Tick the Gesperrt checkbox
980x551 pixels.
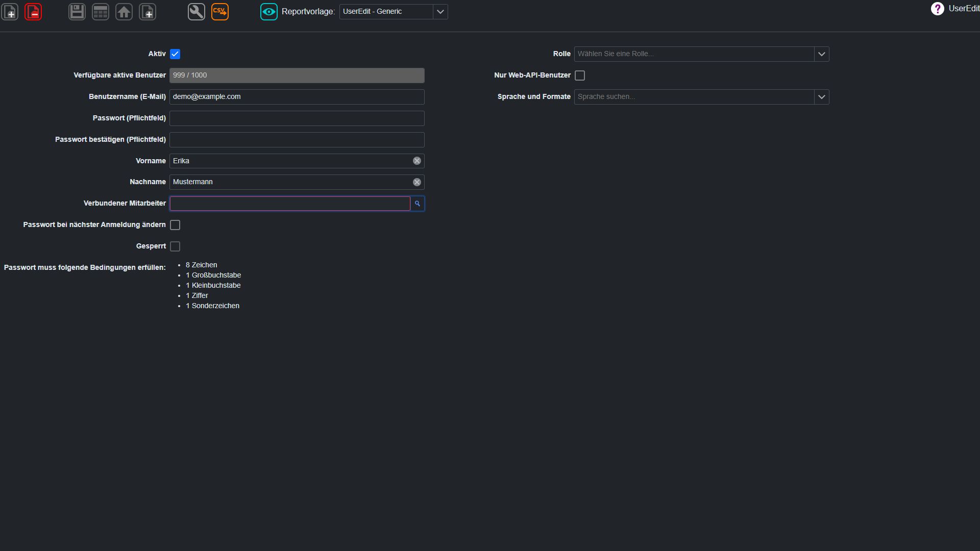coord(175,246)
